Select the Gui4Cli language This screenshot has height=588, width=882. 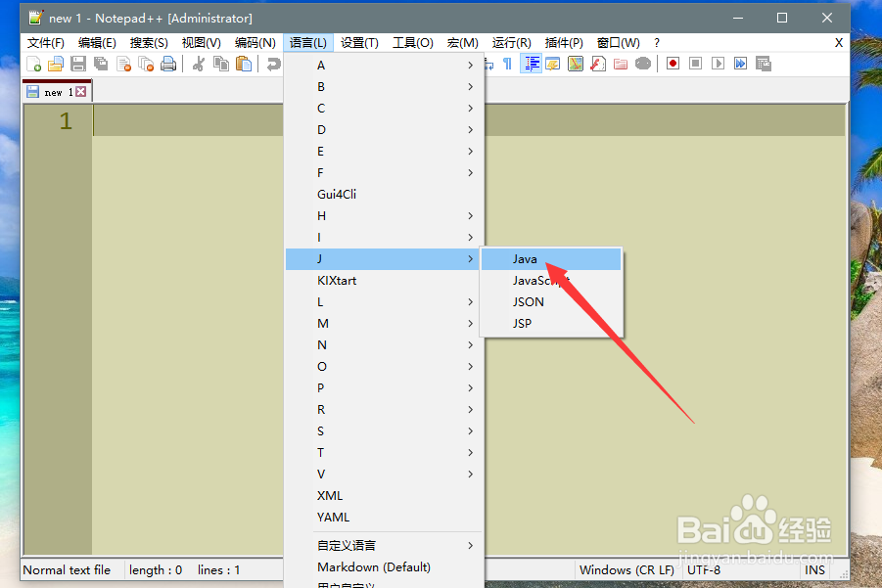pyautogui.click(x=384, y=195)
